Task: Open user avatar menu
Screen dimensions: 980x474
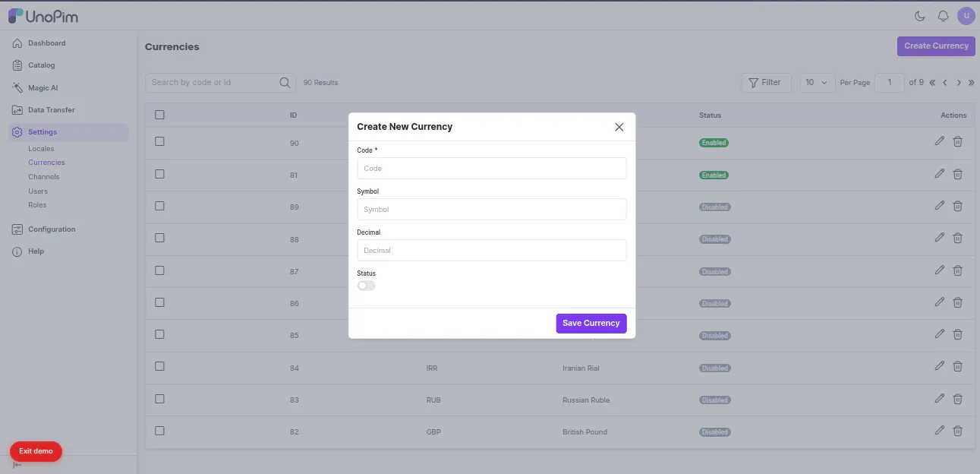Action: (x=966, y=16)
